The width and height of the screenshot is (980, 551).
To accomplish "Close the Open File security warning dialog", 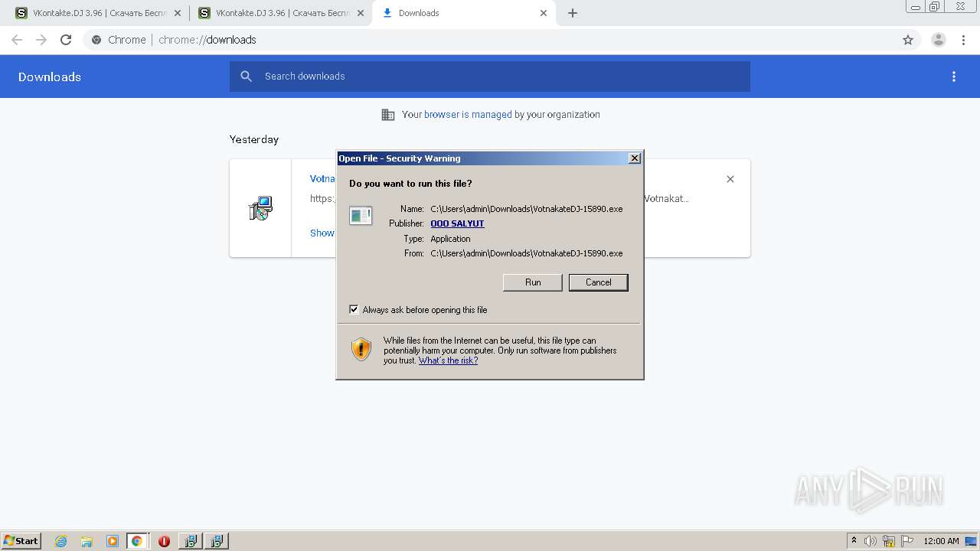I will 634,158.
